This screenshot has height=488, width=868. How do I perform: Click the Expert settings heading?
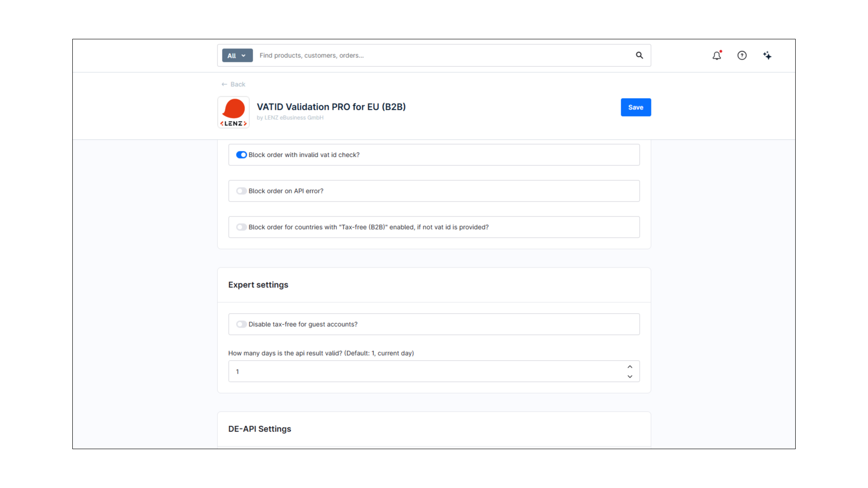click(258, 285)
